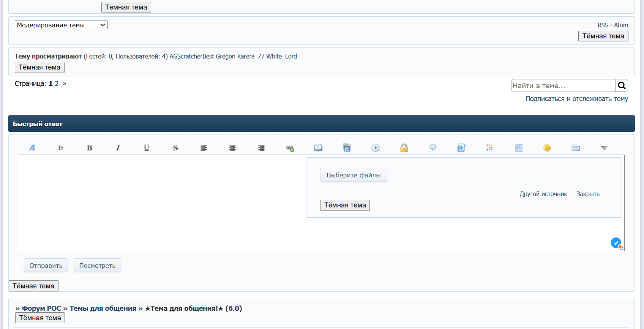Open the Форум РОС breadcrumb link
The width and height of the screenshot is (644, 329).
(x=41, y=308)
